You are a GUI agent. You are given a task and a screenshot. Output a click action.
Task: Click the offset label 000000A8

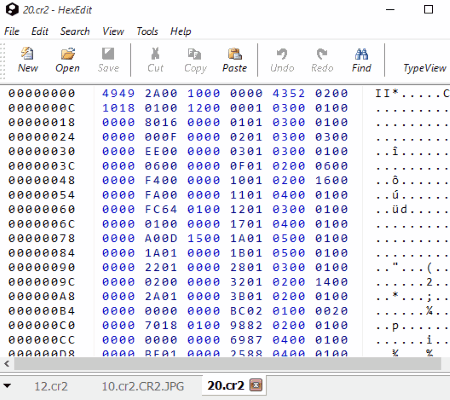(42, 296)
